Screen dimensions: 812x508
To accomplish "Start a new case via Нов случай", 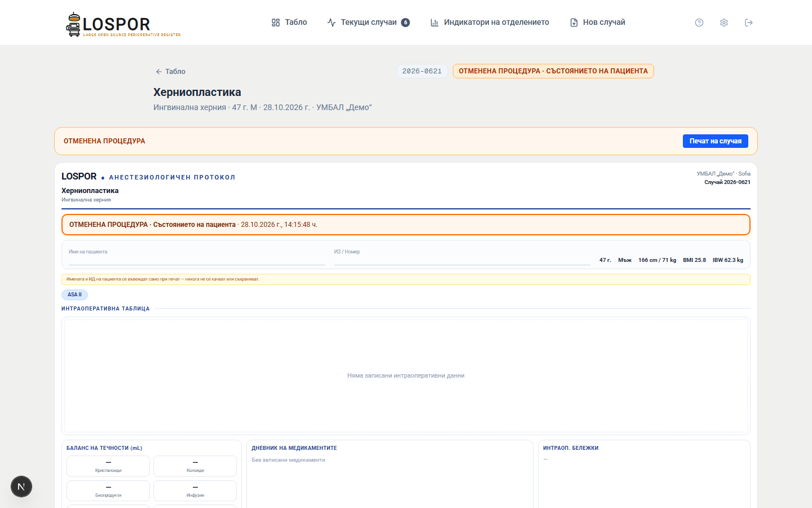I will tap(598, 23).
